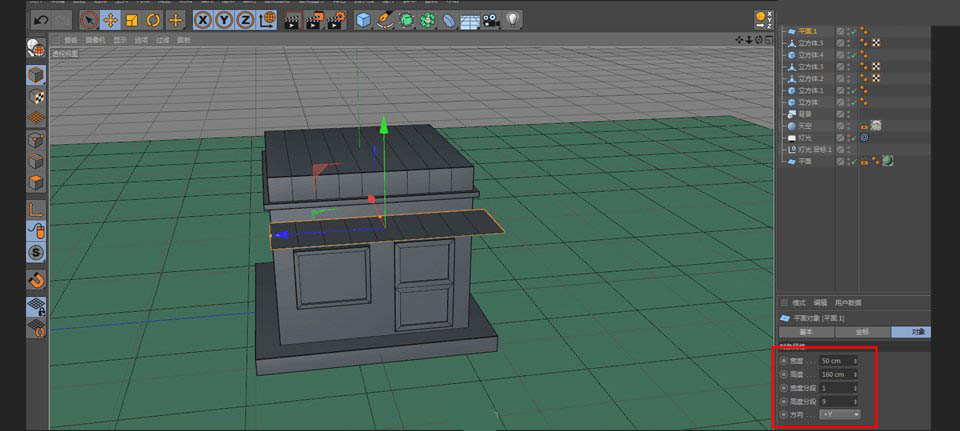Add a Cube primitive object

coord(363,19)
